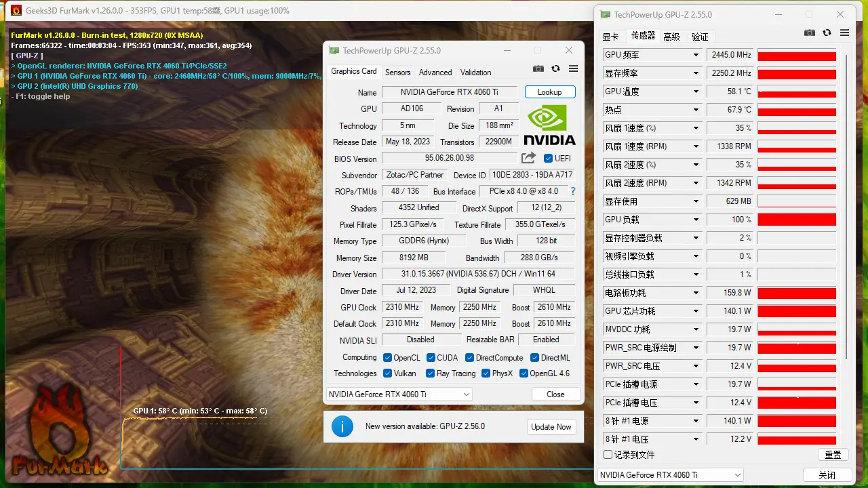The height and width of the screenshot is (488, 868).
Task: Click the blue info icon in the update notice
Action: point(342,426)
